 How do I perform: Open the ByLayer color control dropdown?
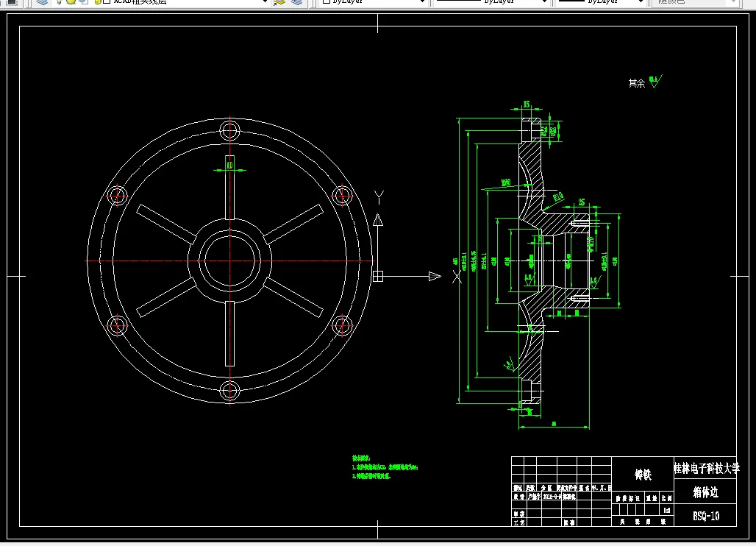coord(422,2)
